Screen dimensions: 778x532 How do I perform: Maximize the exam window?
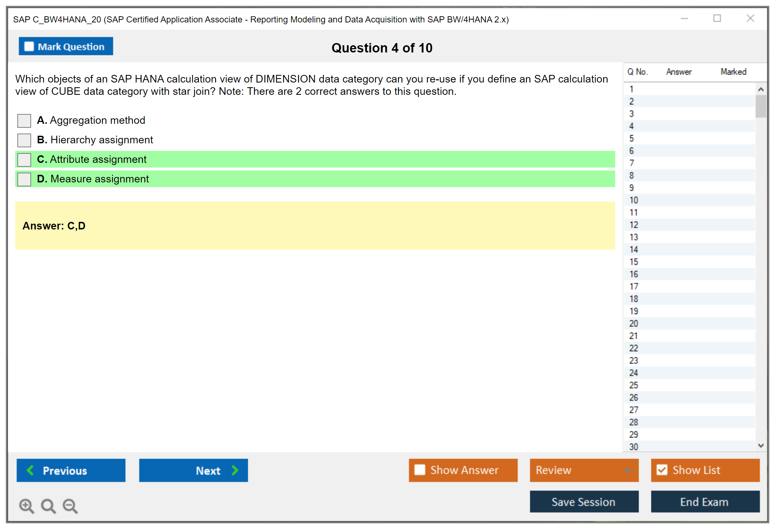[x=717, y=18]
